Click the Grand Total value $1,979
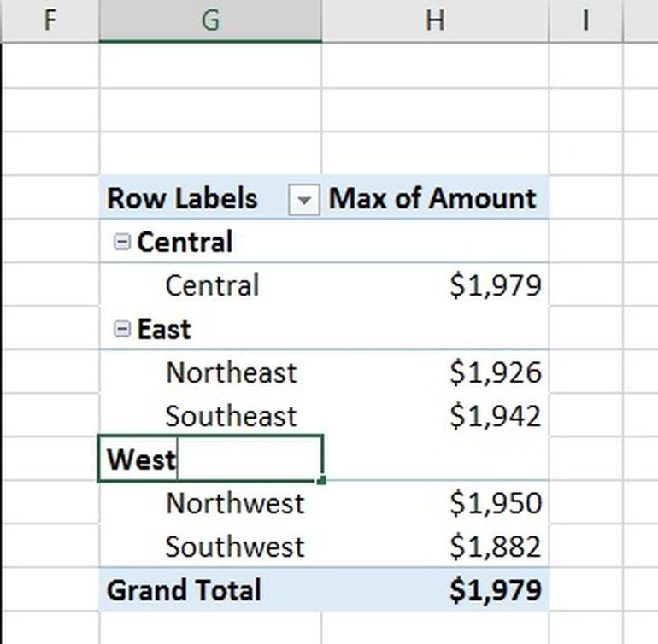 496,590
